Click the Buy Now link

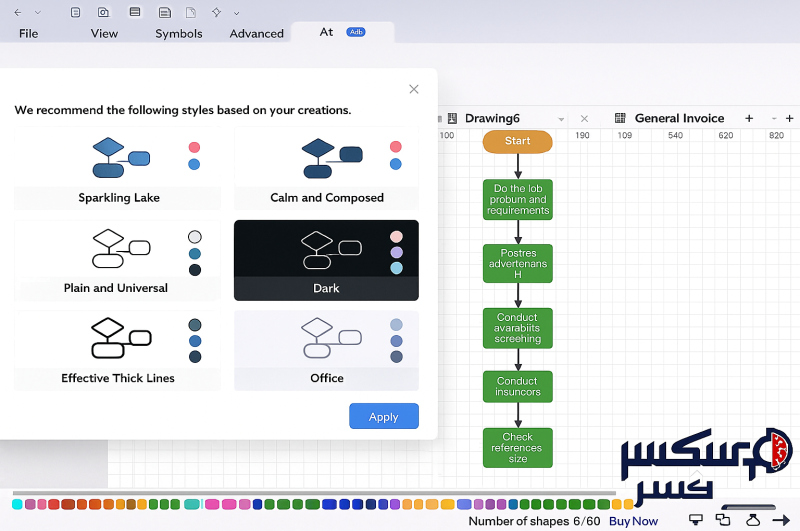pos(633,521)
